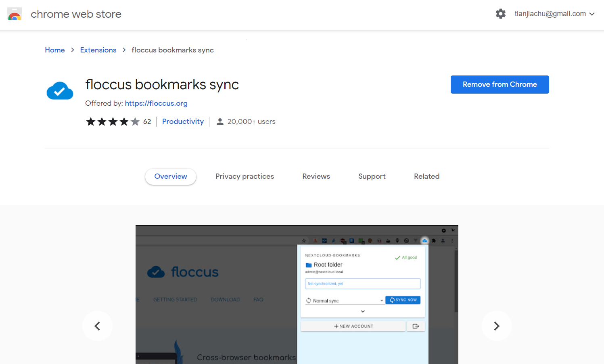Click the floccus screenshot preview image
This screenshot has width=604, height=364.
[297, 295]
